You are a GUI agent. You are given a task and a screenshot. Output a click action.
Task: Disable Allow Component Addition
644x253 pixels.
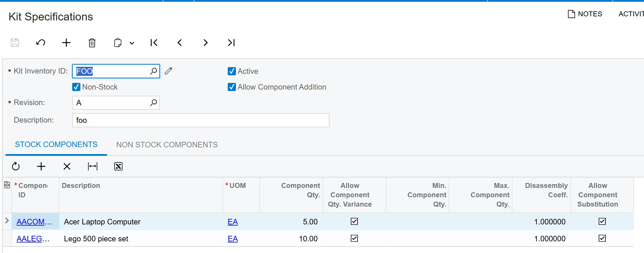click(232, 87)
